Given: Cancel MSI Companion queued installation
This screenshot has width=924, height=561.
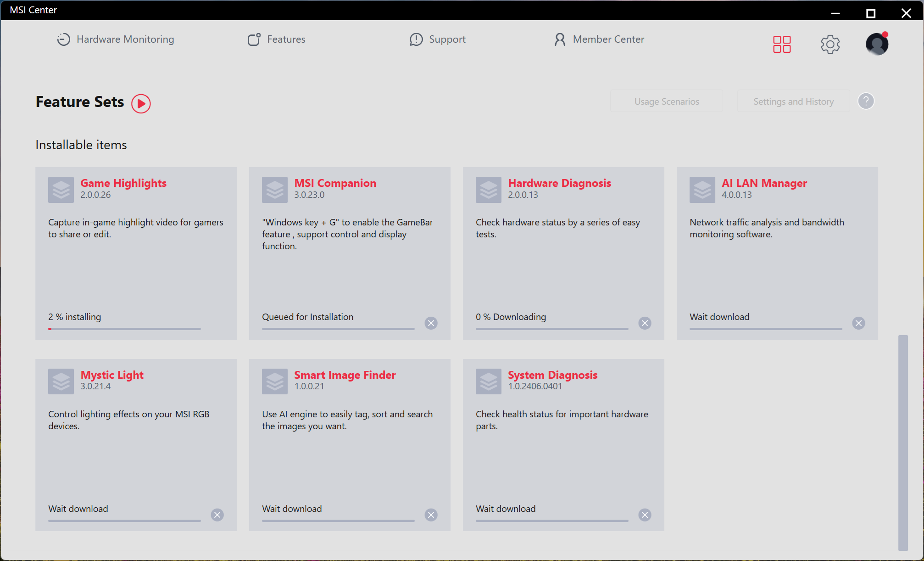Looking at the screenshot, I should [431, 323].
